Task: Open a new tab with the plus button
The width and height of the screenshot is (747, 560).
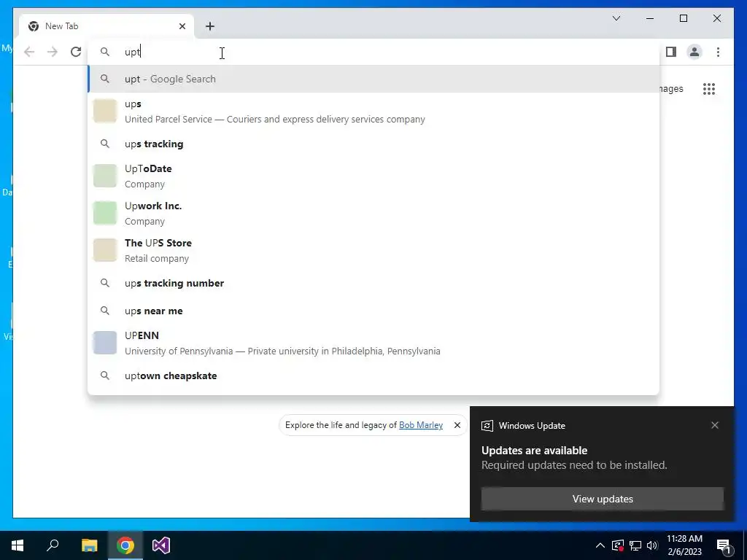Action: (x=210, y=26)
